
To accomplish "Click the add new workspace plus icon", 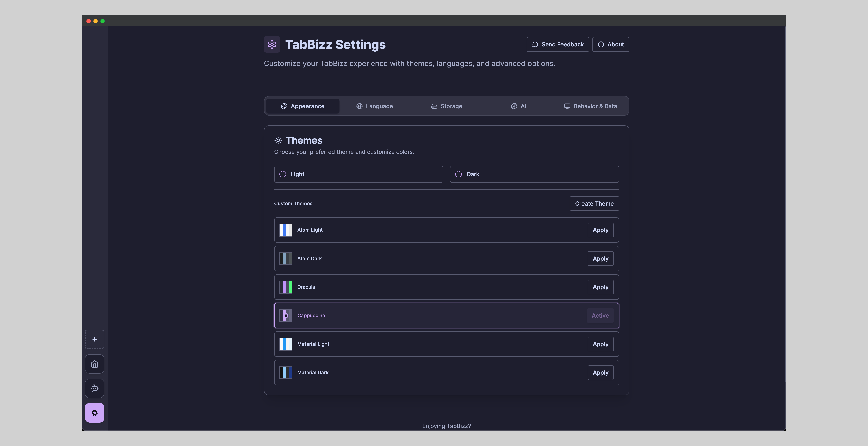I will point(94,339).
